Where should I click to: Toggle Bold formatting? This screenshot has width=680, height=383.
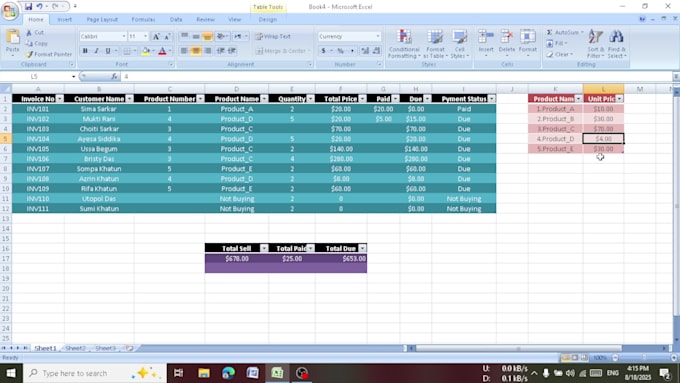(x=85, y=51)
